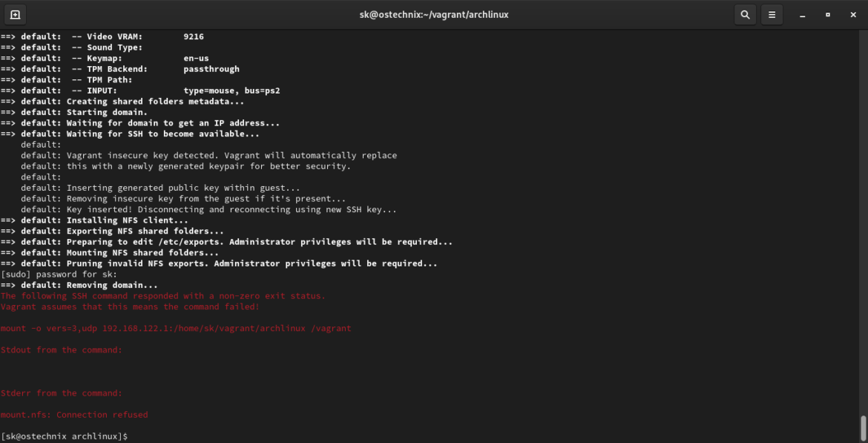868x443 pixels.
Task: Click the mount command shown in red
Action: click(x=176, y=327)
